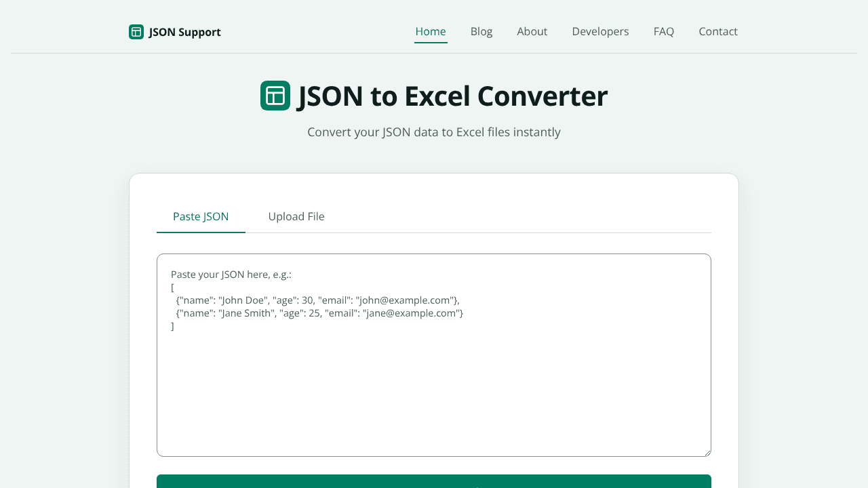
Task: Go to the Home nav item
Action: pos(431,31)
